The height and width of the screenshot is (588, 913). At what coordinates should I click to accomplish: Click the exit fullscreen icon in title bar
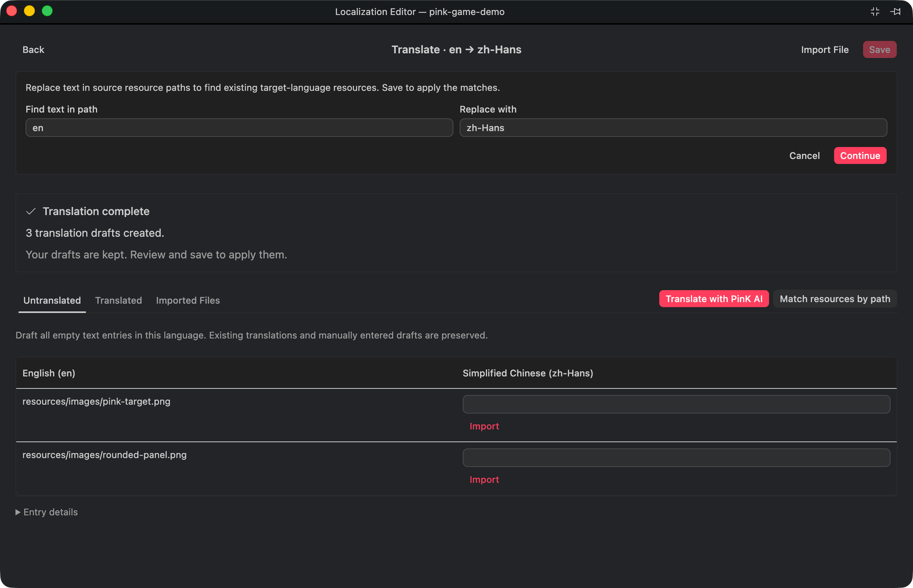click(875, 12)
